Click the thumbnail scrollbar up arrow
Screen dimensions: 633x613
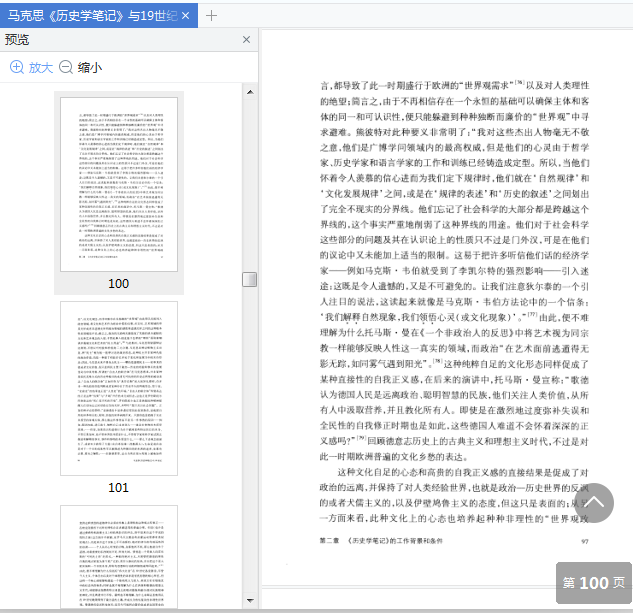(250, 92)
